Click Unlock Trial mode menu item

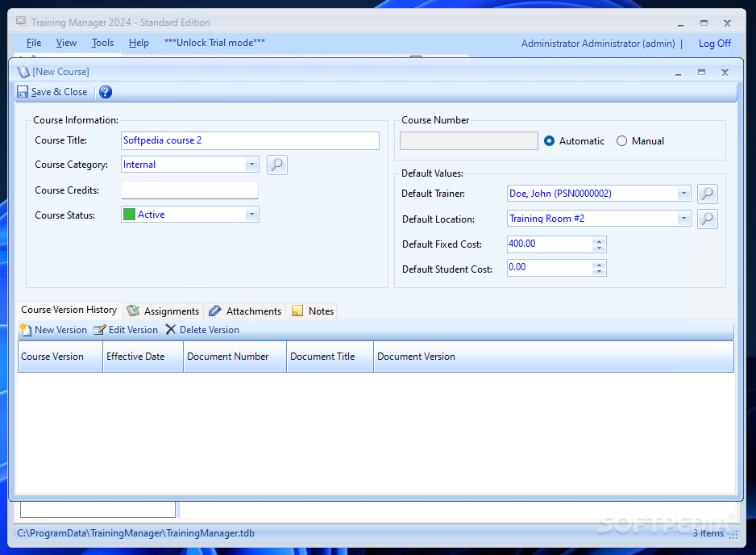pos(214,43)
